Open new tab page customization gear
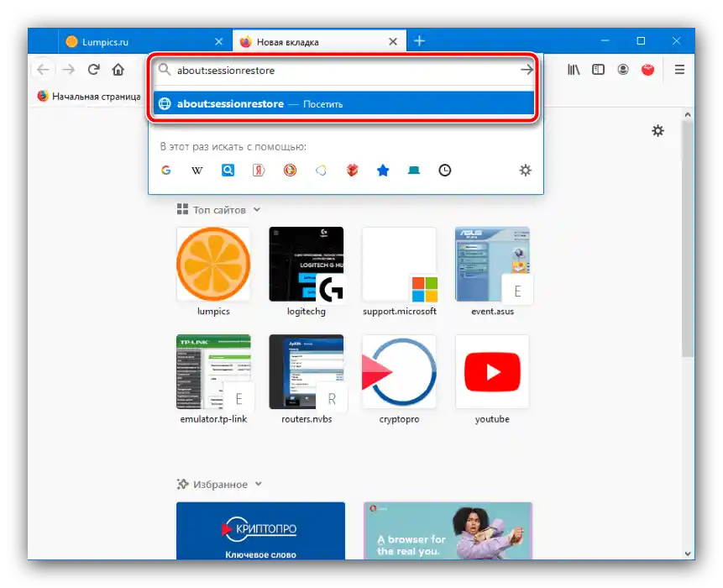This screenshot has width=723, height=588. coord(658,131)
